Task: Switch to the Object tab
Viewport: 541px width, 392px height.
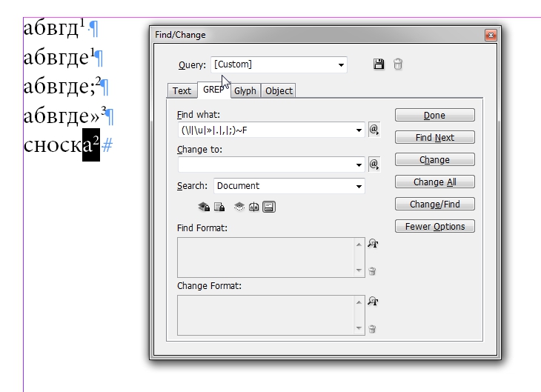Action: 279,90
